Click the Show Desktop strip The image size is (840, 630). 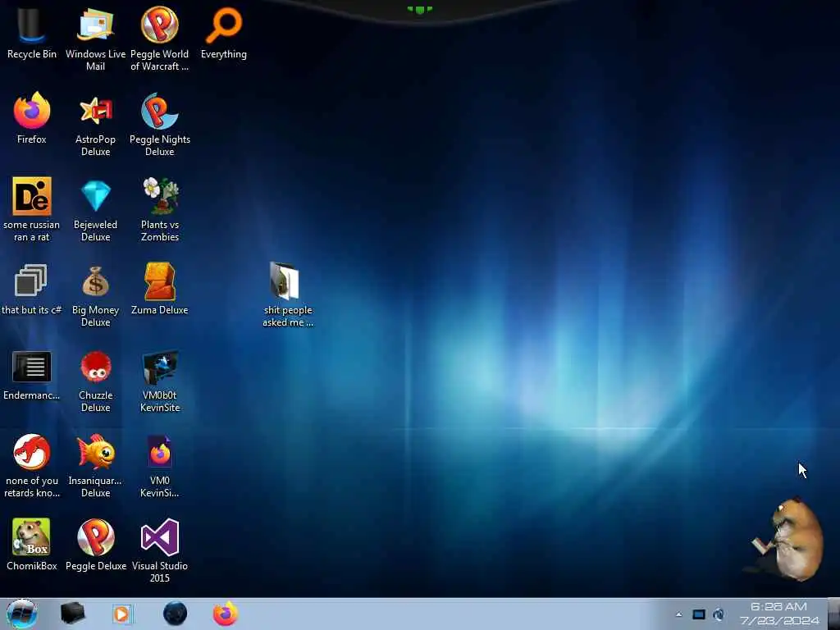click(x=834, y=614)
